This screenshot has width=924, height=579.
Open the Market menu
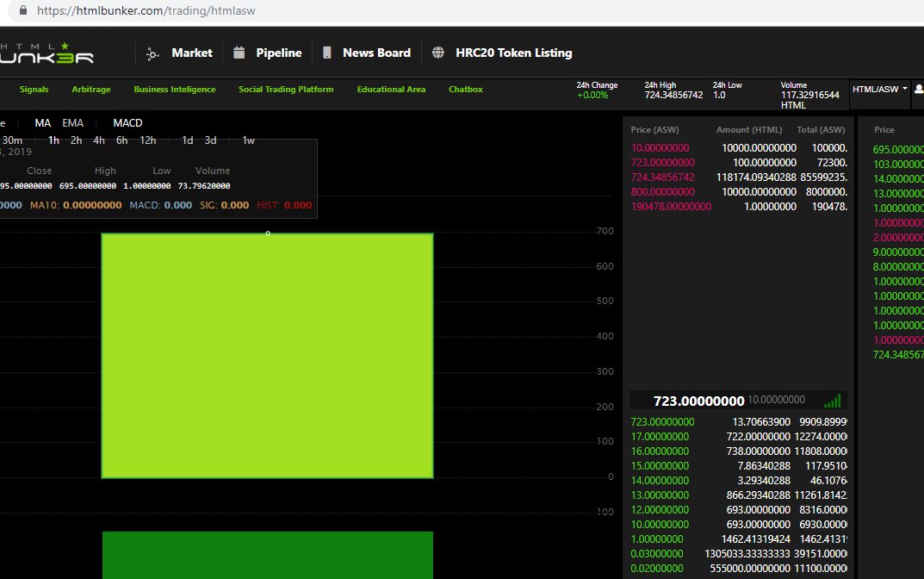(191, 53)
